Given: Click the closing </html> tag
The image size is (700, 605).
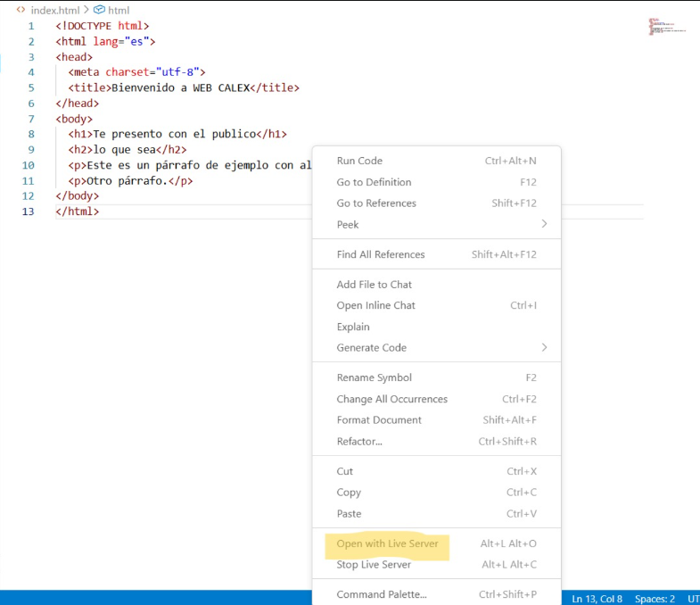Looking at the screenshot, I should click(78, 211).
